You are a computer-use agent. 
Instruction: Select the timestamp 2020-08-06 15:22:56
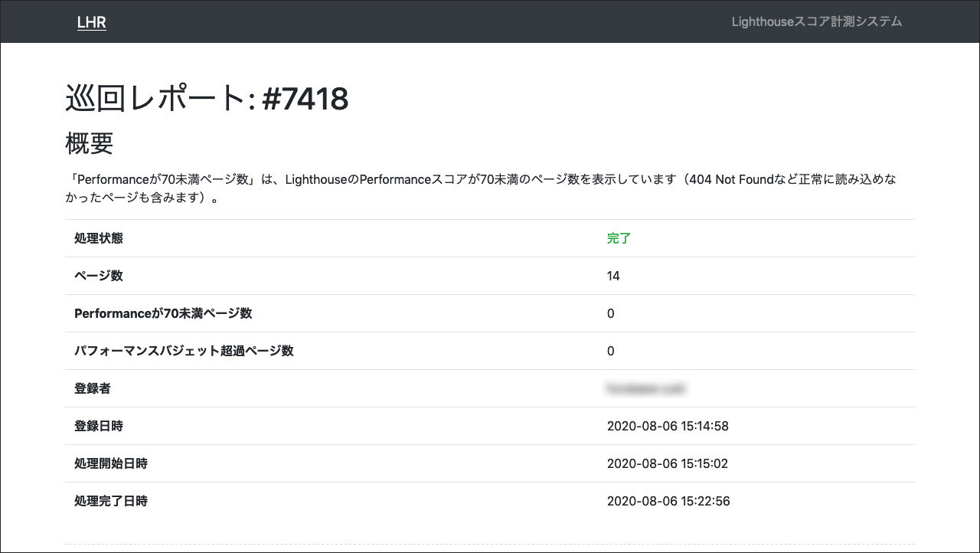(668, 501)
